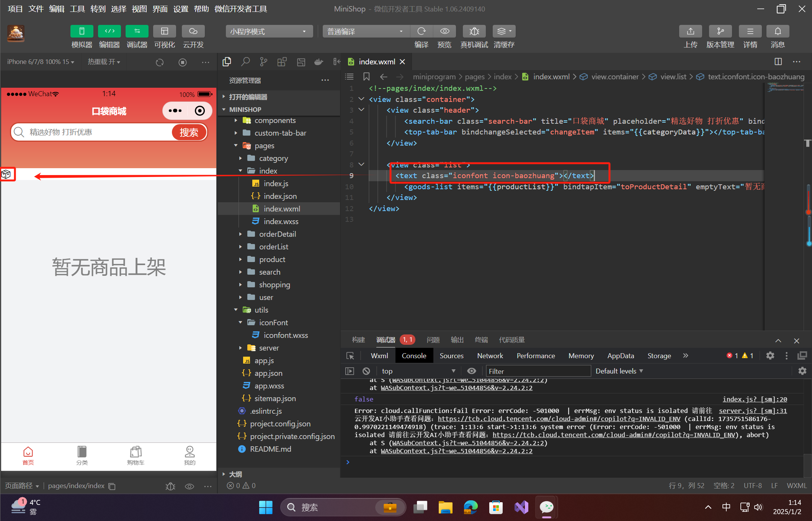Toggle the simulator (模拟器) panel button
Viewport: 812px width, 521px height.
82,31
